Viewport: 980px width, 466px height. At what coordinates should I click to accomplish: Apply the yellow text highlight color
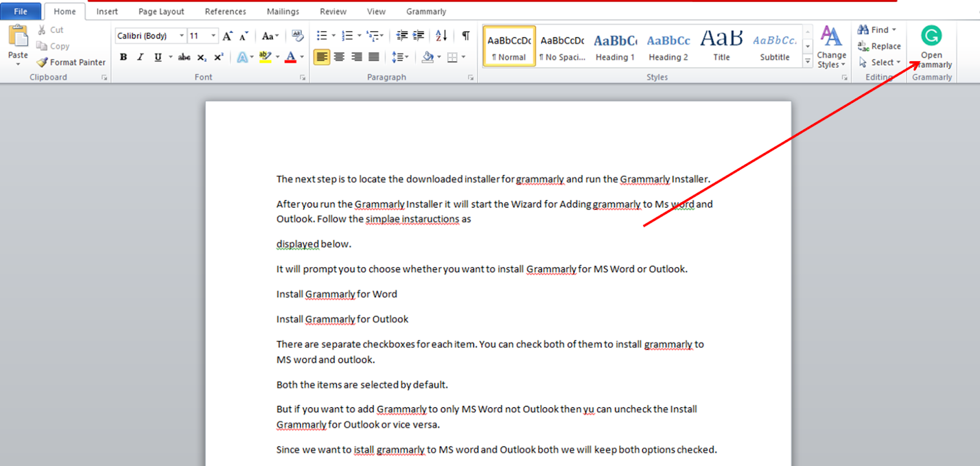[265, 57]
